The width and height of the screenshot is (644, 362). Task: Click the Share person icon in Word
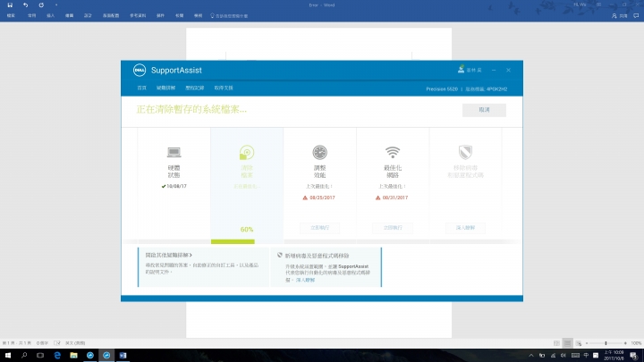tap(614, 15)
